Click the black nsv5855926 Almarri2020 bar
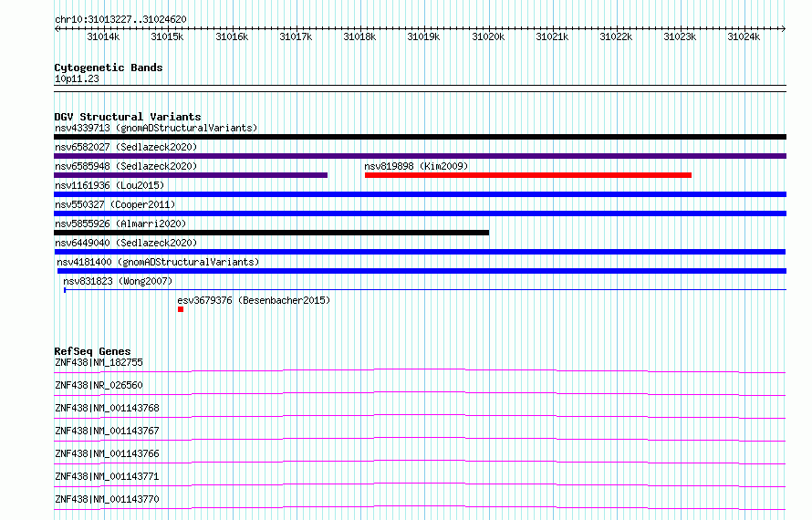This screenshot has width=812, height=520. pos(271,233)
